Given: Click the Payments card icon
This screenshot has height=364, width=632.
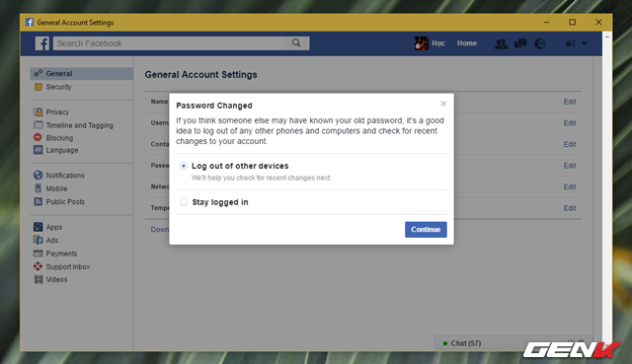Looking at the screenshot, I should click(38, 254).
